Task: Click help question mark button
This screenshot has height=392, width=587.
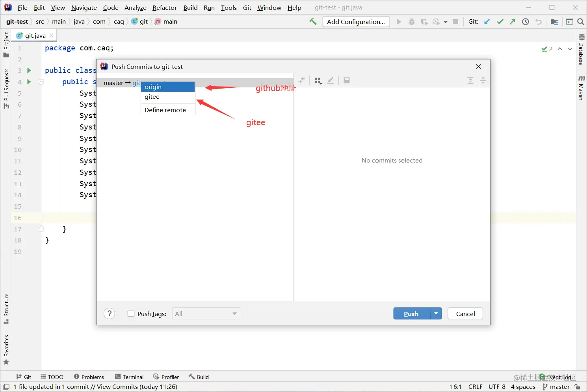Action: pos(110,314)
